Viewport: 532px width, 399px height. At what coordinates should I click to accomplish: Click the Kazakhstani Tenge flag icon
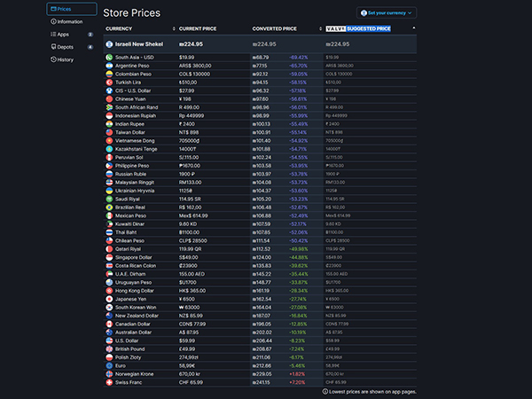pos(109,149)
